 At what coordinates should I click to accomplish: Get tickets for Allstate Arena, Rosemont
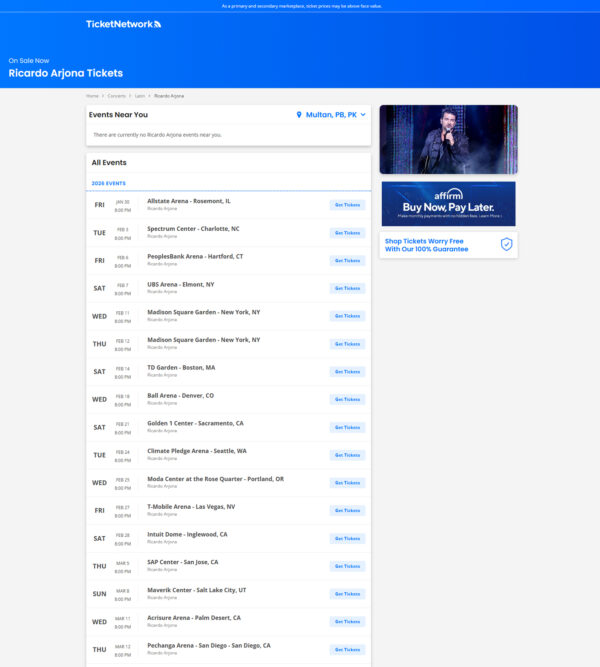347,205
